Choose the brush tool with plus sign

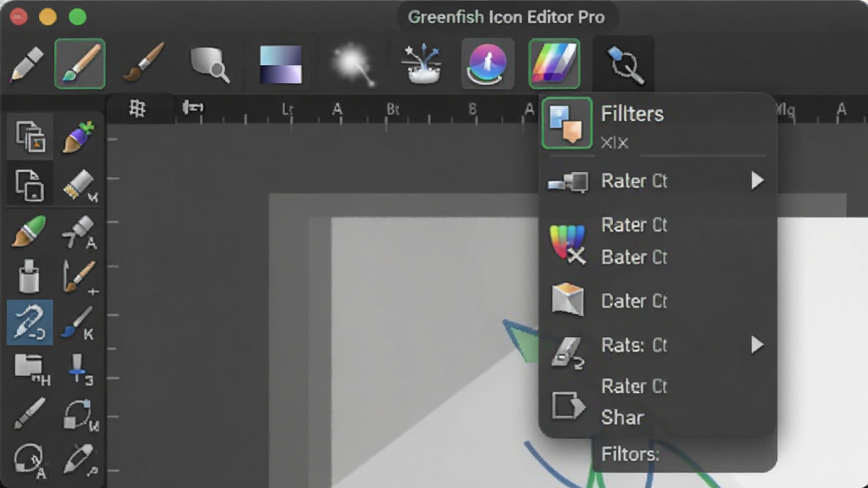[80, 277]
